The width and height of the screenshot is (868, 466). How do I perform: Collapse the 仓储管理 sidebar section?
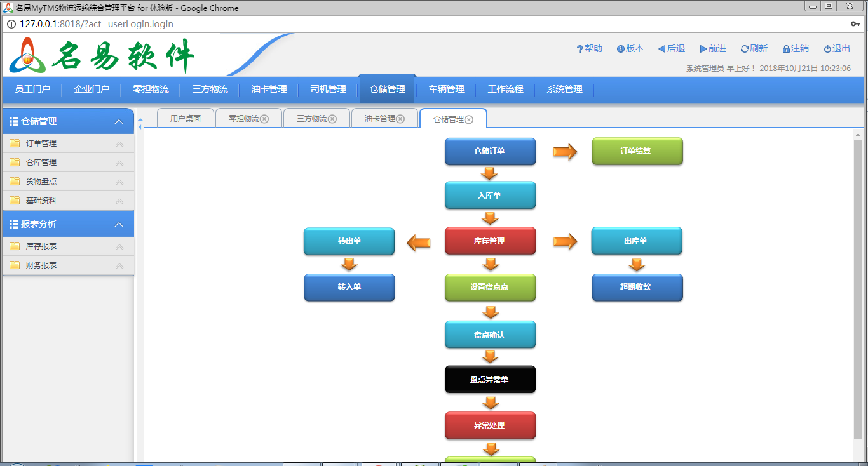point(118,121)
